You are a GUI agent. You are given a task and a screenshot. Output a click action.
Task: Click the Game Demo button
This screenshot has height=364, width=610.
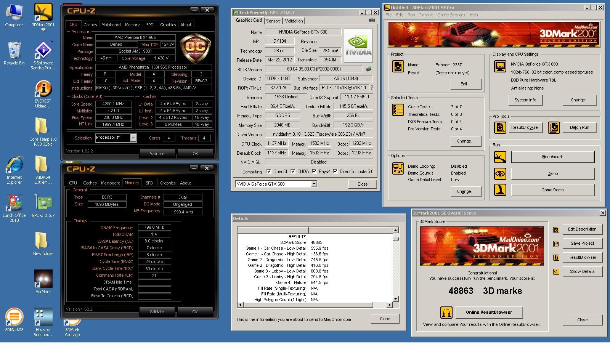552,190
